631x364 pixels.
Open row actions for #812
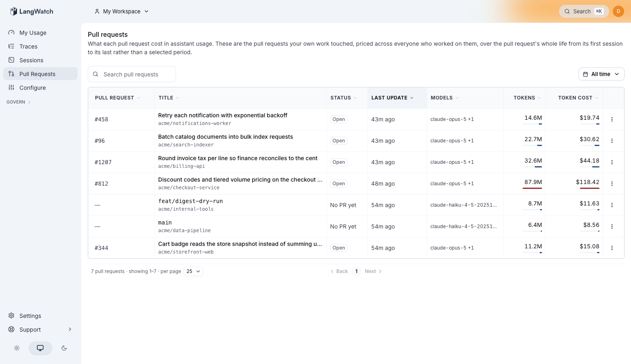pos(612,184)
